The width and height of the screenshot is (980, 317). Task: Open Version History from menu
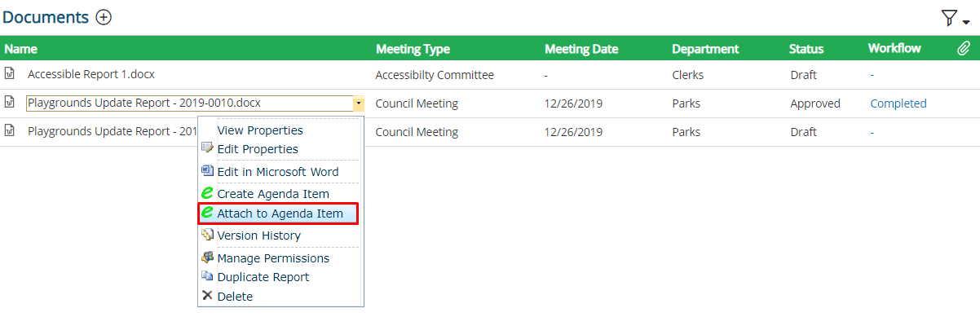(x=258, y=236)
